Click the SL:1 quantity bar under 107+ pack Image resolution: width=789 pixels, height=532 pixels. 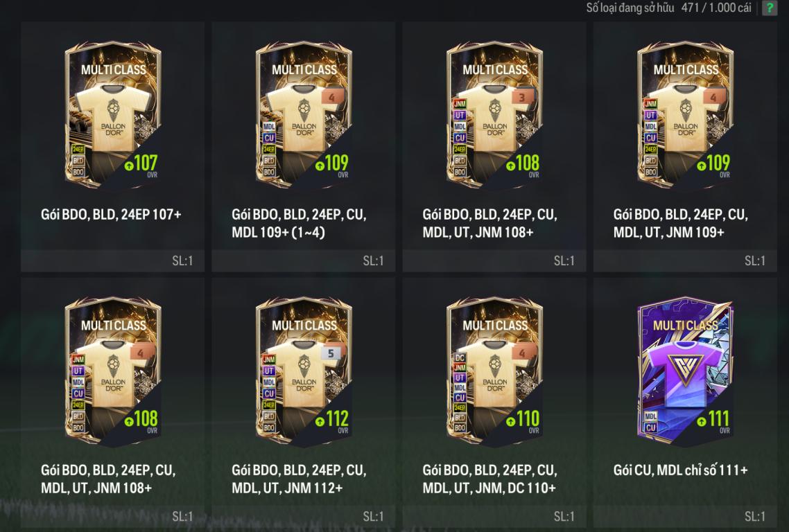[x=113, y=260]
